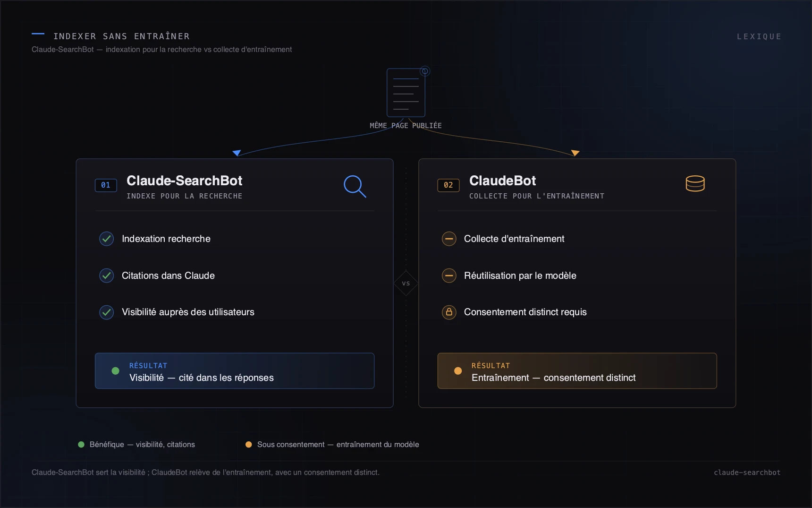Viewport: 812px width, 508px height.
Task: Click the orange database stack icon
Action: coord(695,183)
